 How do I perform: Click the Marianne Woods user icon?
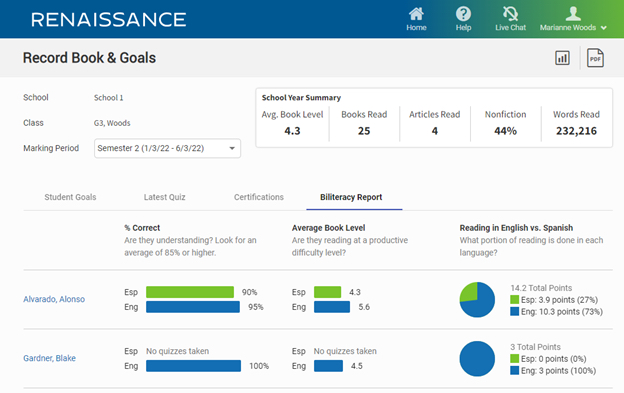tap(573, 14)
